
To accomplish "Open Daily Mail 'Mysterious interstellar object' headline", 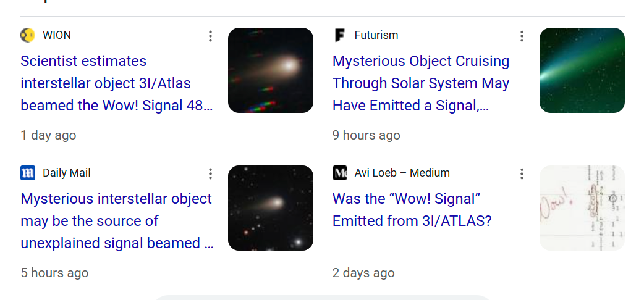I will click(x=116, y=221).
